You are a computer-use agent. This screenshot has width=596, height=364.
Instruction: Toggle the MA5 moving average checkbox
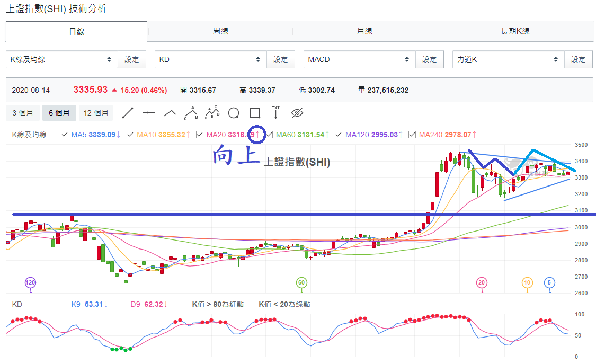[65, 135]
